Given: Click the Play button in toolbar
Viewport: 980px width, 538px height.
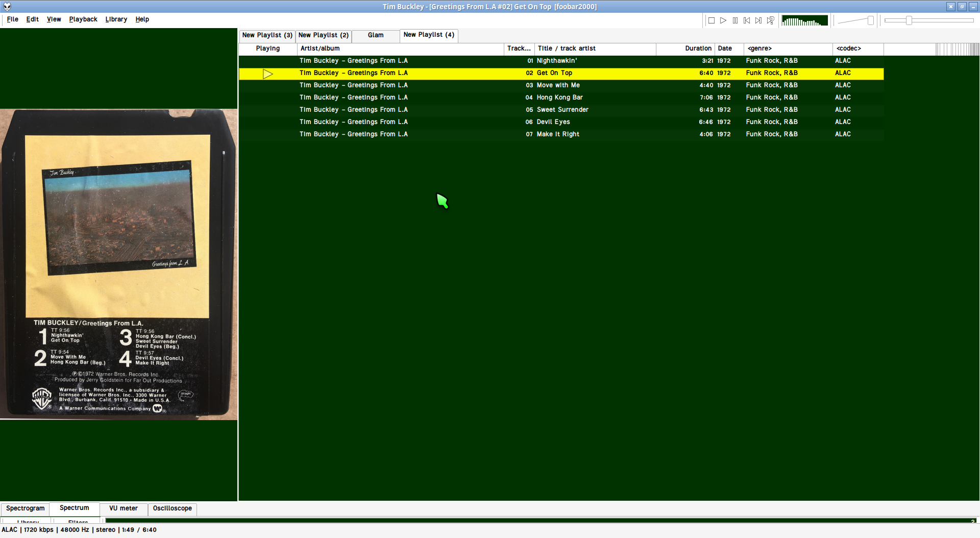Looking at the screenshot, I should (723, 20).
